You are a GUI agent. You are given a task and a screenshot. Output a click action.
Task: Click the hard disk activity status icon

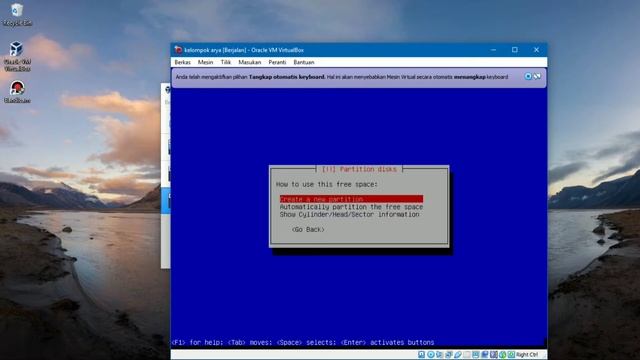tap(421, 355)
